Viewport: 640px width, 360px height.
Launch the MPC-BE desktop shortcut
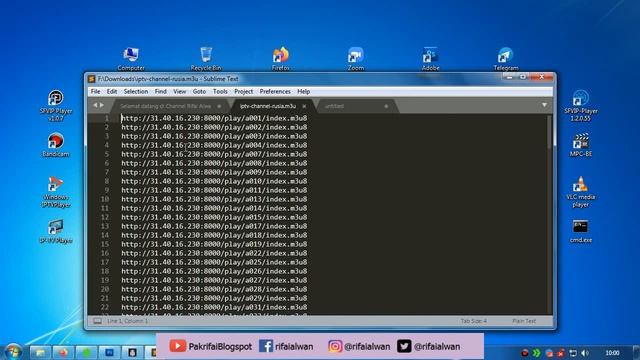click(x=580, y=145)
